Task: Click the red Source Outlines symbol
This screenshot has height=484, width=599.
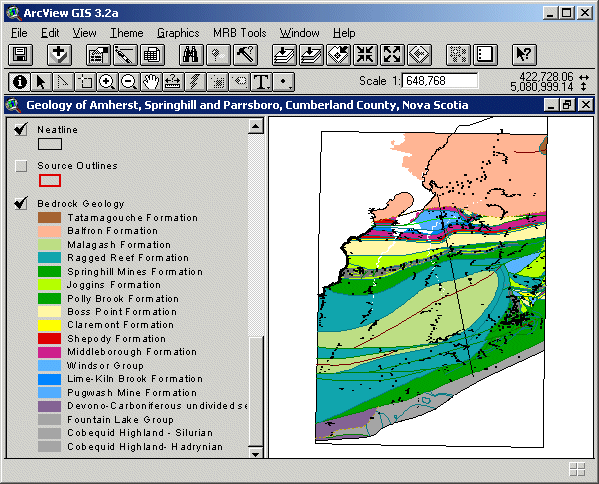Action: coord(50,180)
